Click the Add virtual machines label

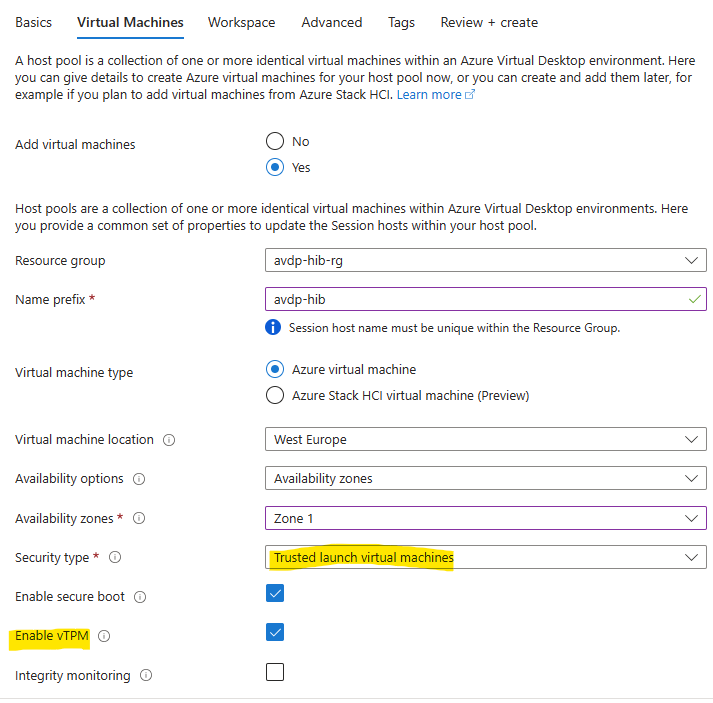75,145
